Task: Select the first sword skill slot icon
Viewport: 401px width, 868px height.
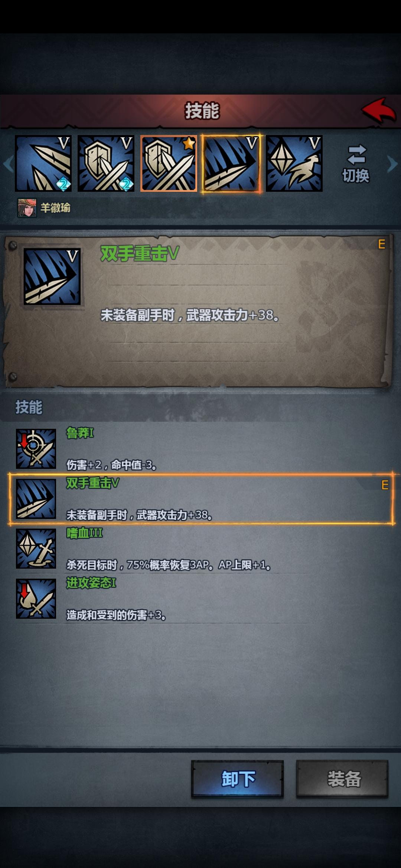Action: tap(43, 164)
